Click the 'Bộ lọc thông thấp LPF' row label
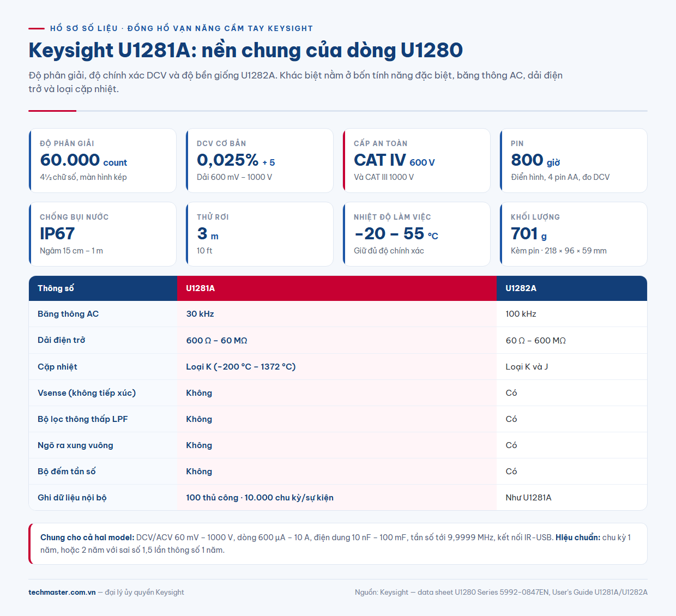676x616 pixels. [x=82, y=419]
